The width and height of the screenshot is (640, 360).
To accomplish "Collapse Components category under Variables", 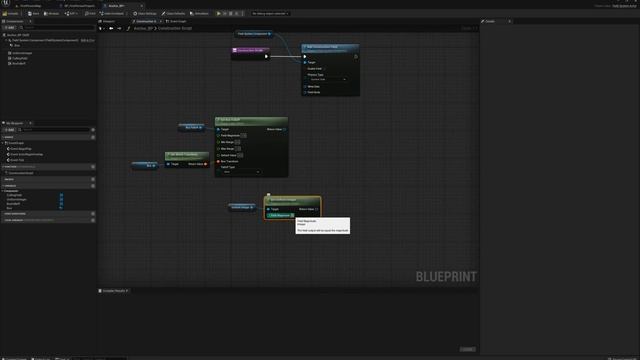I will pos(3,191).
